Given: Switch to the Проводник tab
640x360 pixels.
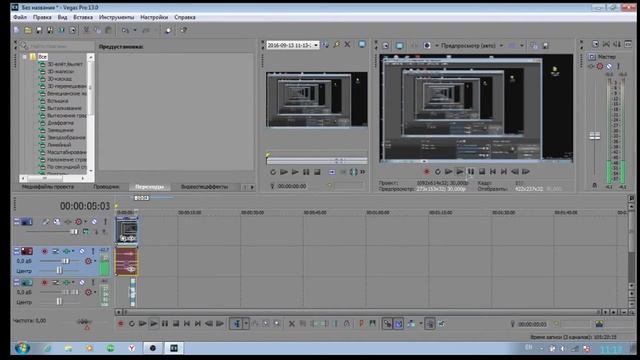Looking at the screenshot, I should [106, 187].
